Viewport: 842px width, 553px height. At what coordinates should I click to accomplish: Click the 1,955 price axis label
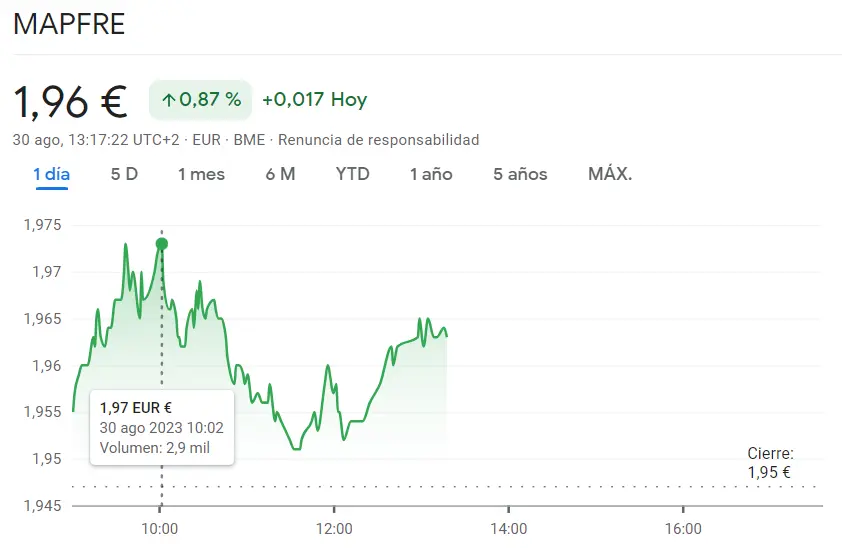pos(42,412)
